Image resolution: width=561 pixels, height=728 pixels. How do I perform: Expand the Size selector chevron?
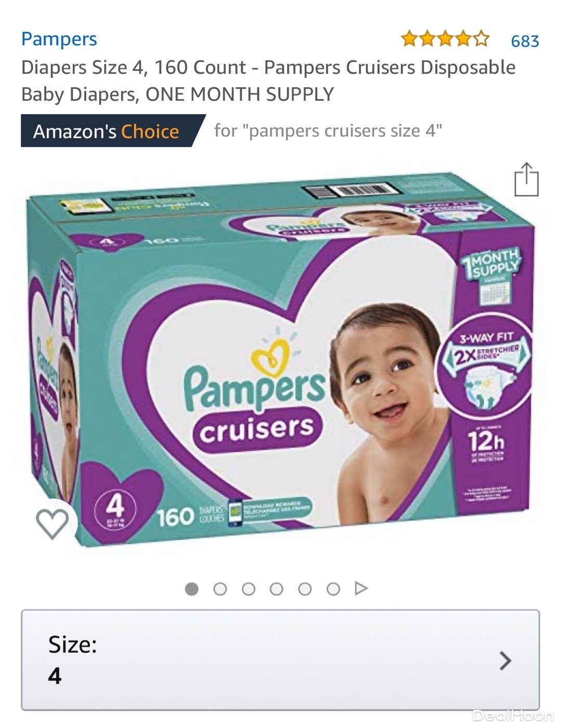505,660
